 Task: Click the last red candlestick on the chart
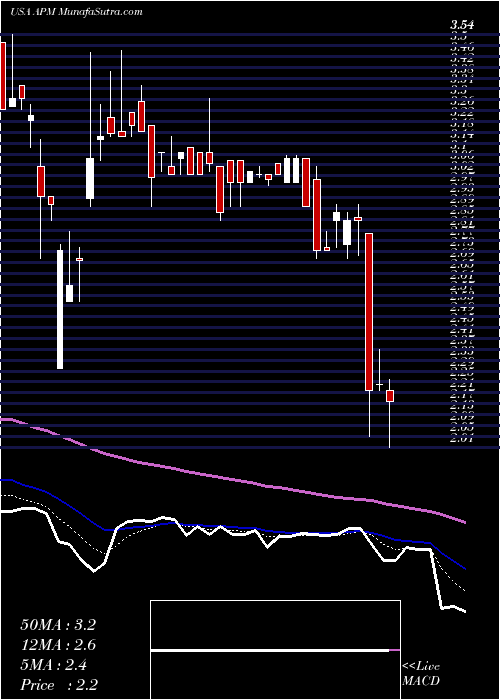point(390,396)
